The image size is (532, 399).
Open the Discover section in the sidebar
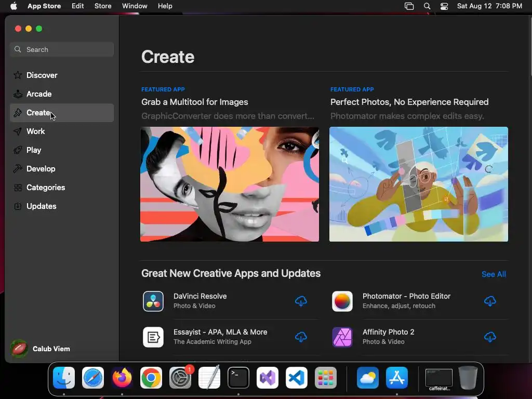(x=62, y=75)
